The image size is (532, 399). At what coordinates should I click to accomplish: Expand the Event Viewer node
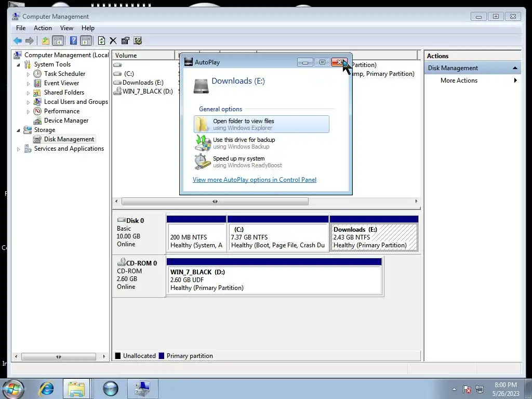point(28,83)
